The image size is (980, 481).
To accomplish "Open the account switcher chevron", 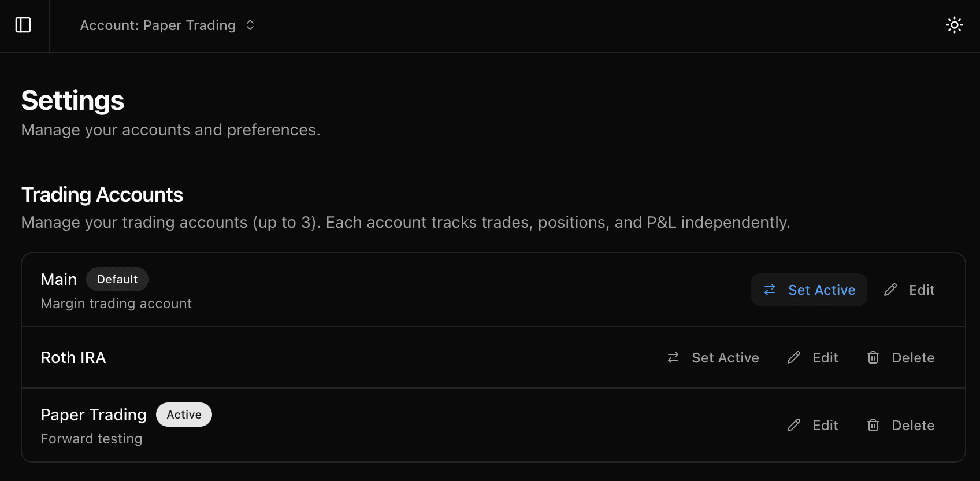I will tap(249, 25).
